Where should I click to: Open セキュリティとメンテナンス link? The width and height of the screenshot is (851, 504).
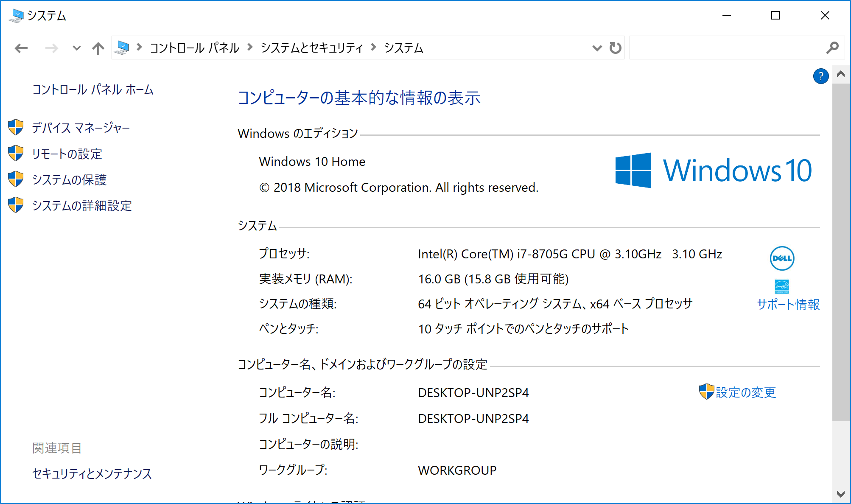[x=92, y=473]
